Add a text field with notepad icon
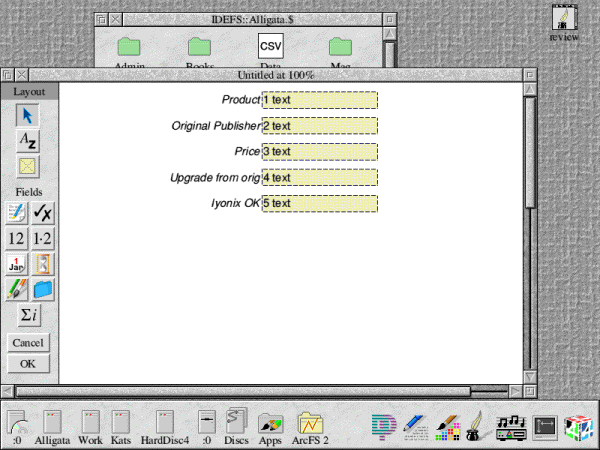The image size is (600, 450). [x=17, y=212]
